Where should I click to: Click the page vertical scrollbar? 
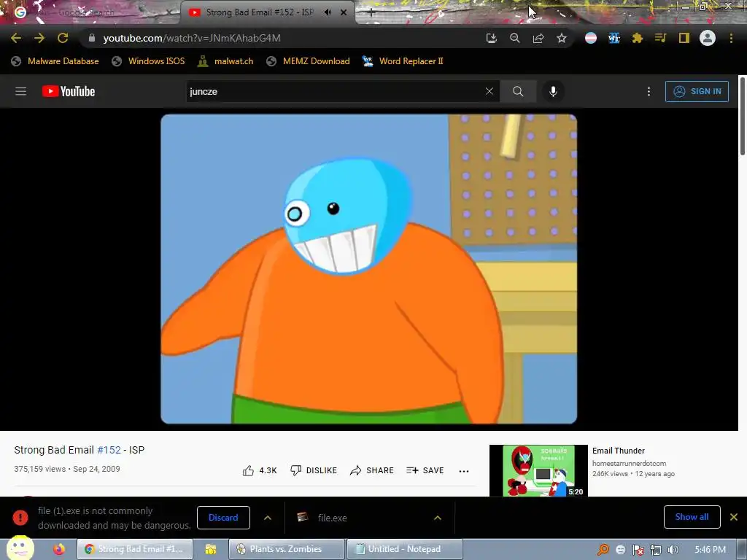[x=742, y=114]
